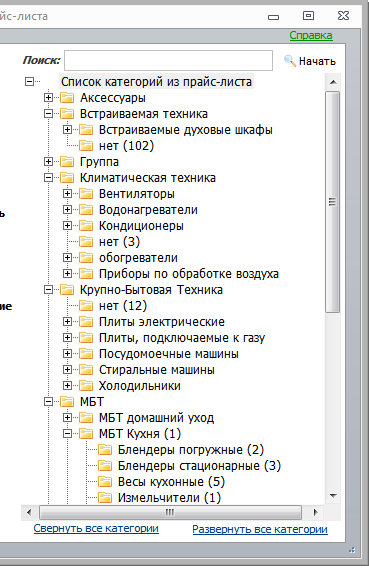Open the Справка help link
Viewport: 369px width, 568px height.
tap(311, 36)
